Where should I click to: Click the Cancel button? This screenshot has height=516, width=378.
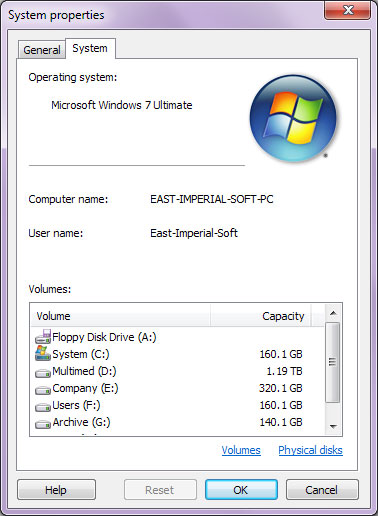[x=322, y=490]
